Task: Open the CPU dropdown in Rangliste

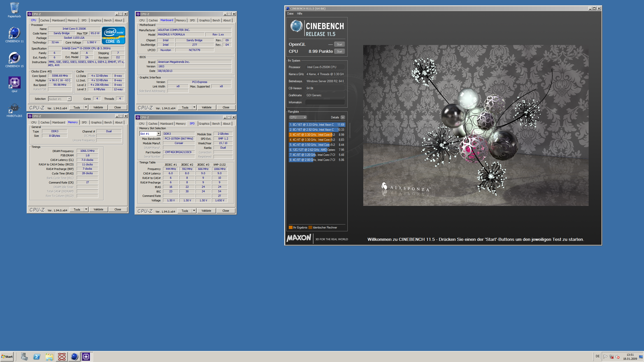Action: (298, 117)
